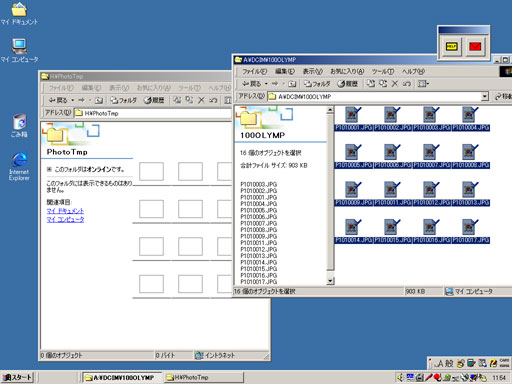The width and height of the screenshot is (512, 384).
Task: Open ファイル(F) menu in 100OLYMP window
Action: 254,71
